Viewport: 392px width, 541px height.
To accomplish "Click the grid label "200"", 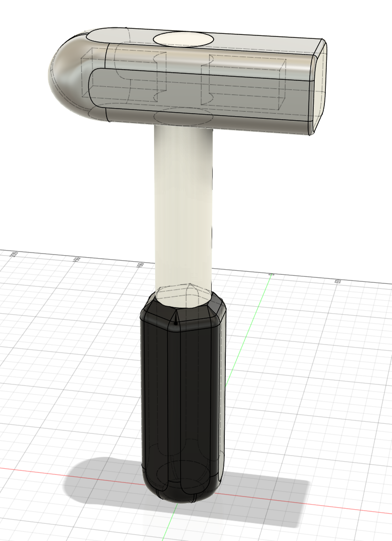I will 14,254.
